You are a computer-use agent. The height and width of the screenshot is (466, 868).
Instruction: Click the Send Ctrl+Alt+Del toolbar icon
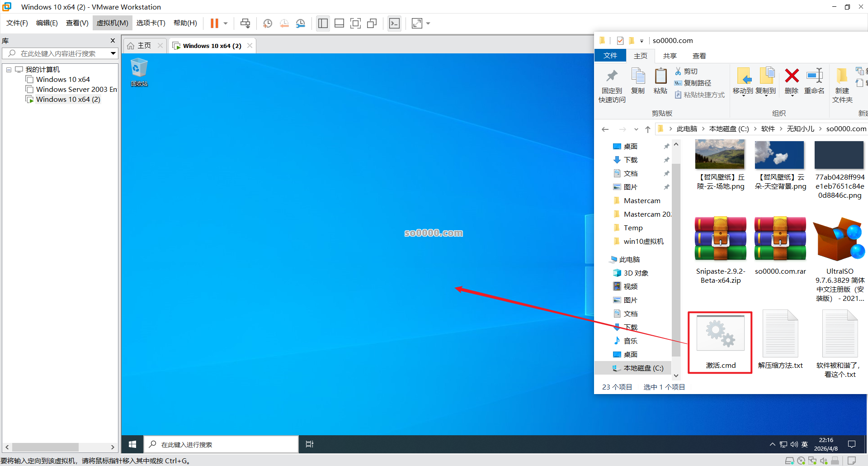click(245, 24)
